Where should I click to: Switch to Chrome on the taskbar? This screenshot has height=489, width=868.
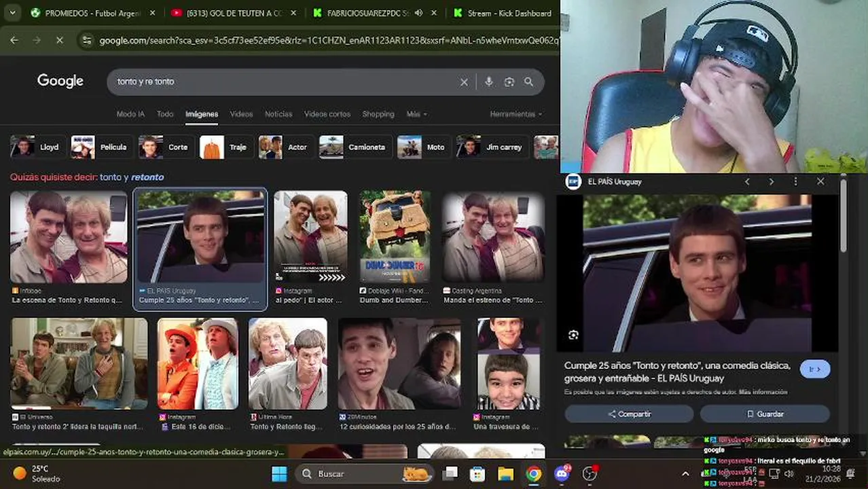(534, 473)
